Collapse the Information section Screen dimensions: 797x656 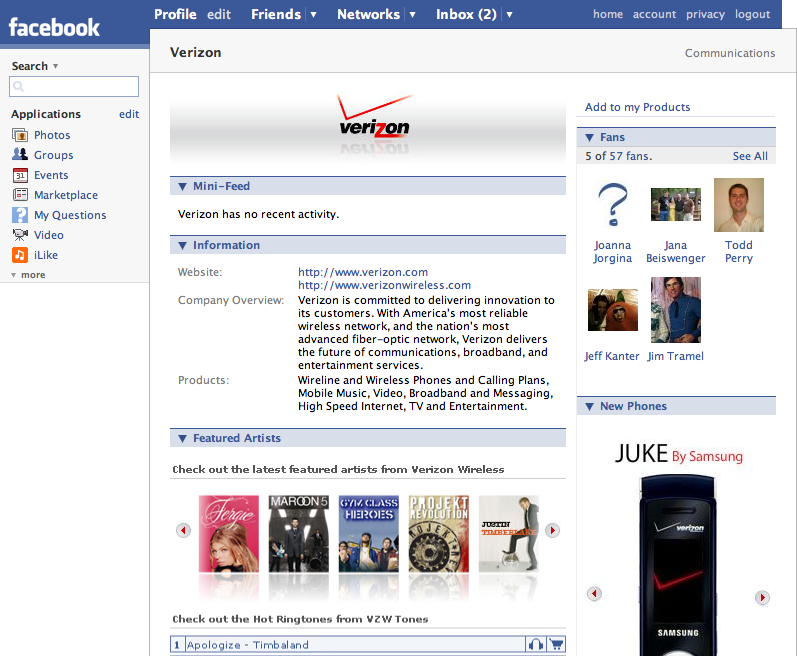pos(182,245)
